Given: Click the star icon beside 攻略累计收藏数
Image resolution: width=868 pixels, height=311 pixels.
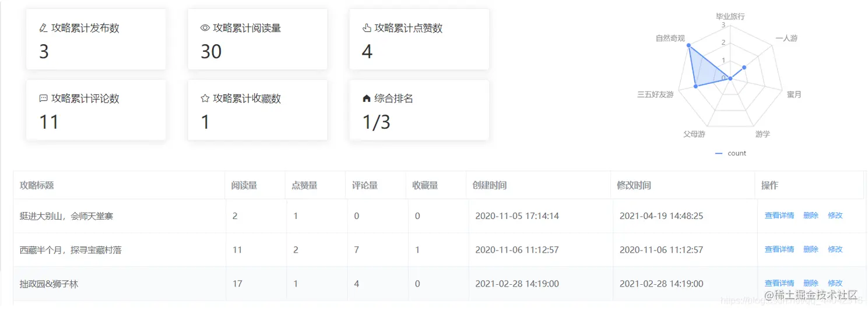Looking at the screenshot, I should [205, 98].
